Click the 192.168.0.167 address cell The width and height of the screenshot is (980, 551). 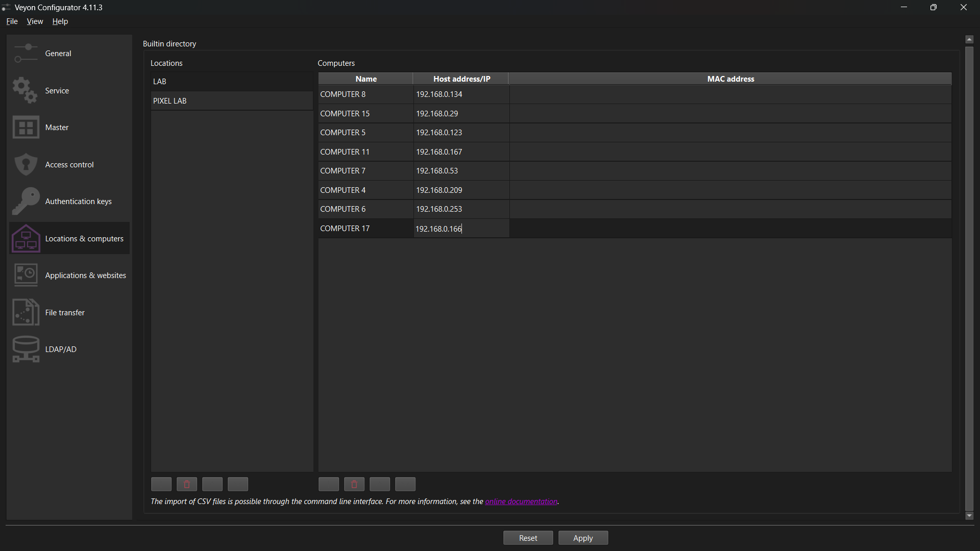(x=461, y=152)
